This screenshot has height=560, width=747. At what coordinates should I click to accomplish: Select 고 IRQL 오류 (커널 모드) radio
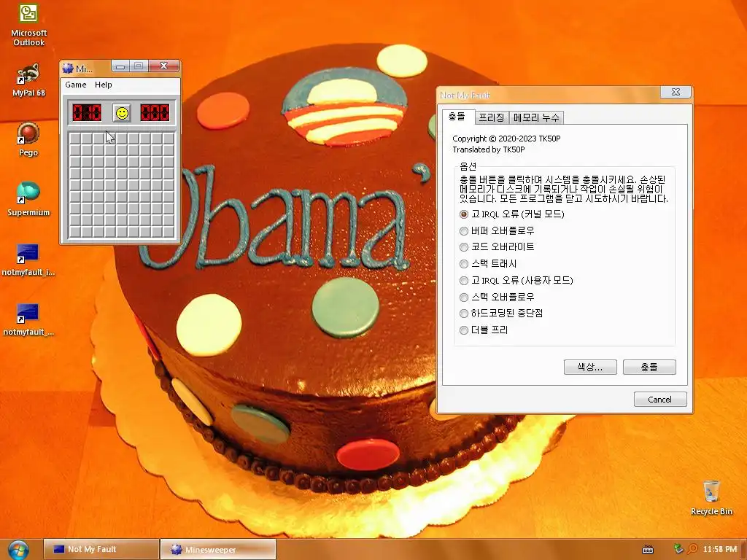[x=463, y=214]
